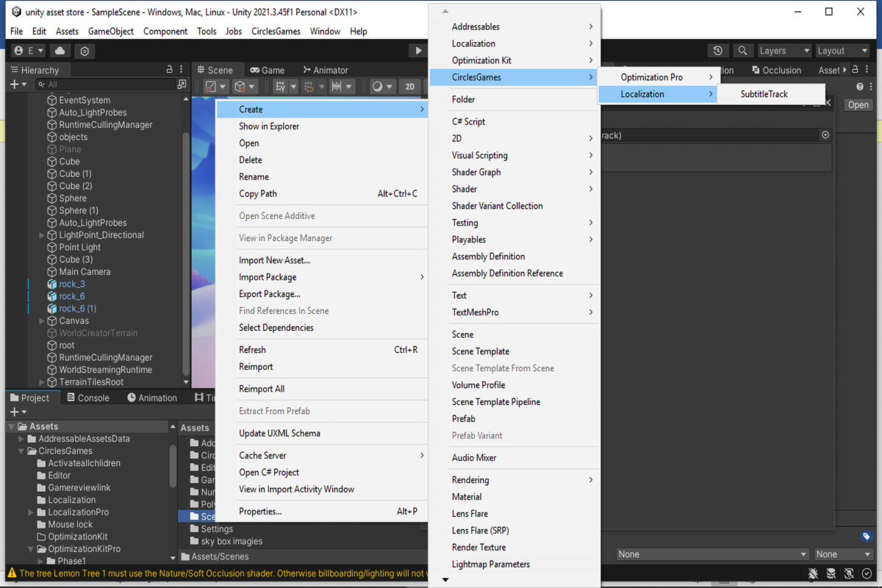Click the bug debugger icon in the status bar
The width and height of the screenshot is (882, 588).
[814, 573]
